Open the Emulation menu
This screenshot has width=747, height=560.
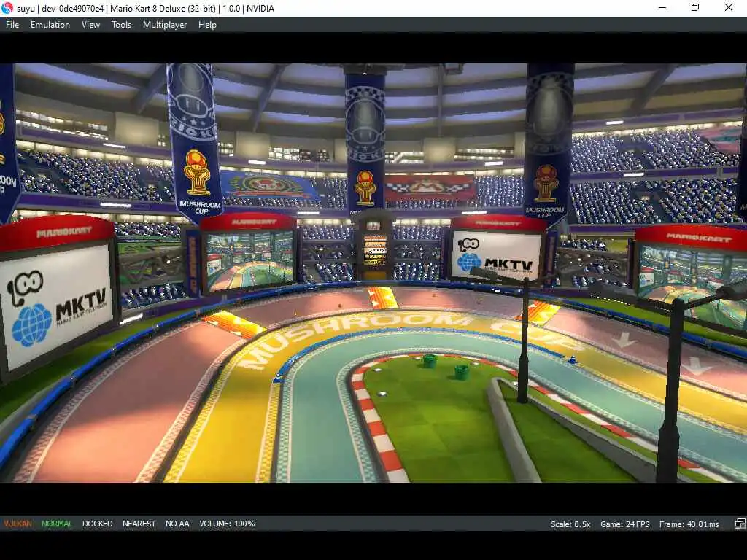pos(50,25)
